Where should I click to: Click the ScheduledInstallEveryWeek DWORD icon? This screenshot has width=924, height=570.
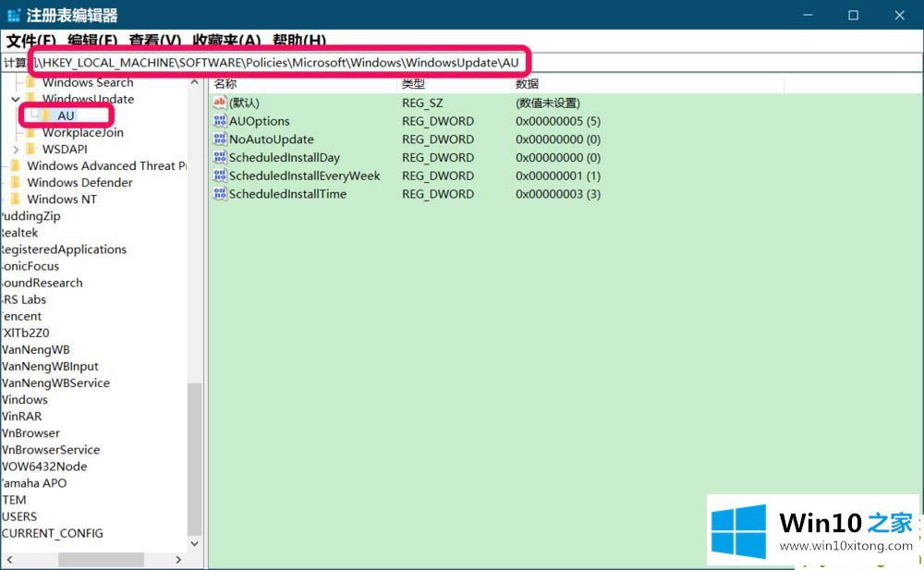coord(219,176)
